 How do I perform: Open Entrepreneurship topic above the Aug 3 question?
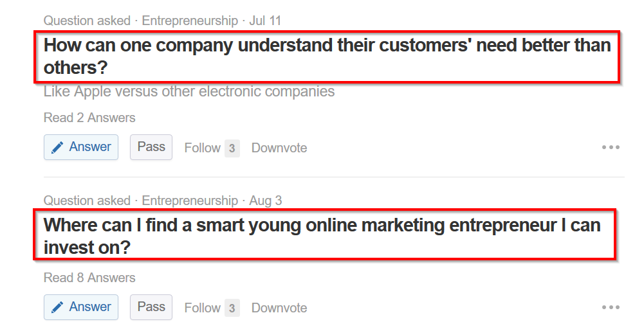(x=190, y=201)
